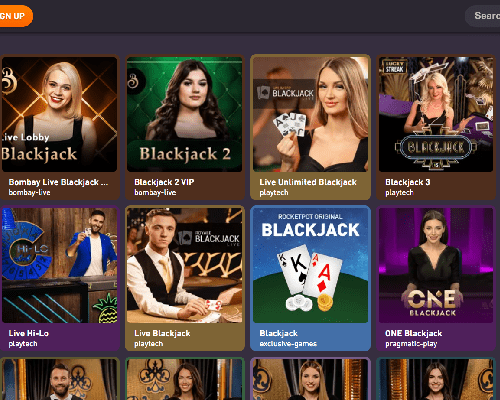Focus the Search field in header

click(483, 16)
